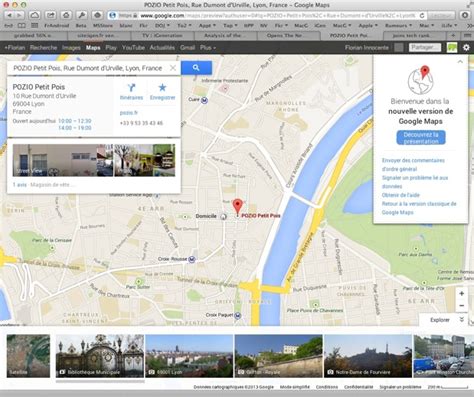The height and width of the screenshot is (397, 474).
Task: Click the Partager button
Action: (425, 48)
